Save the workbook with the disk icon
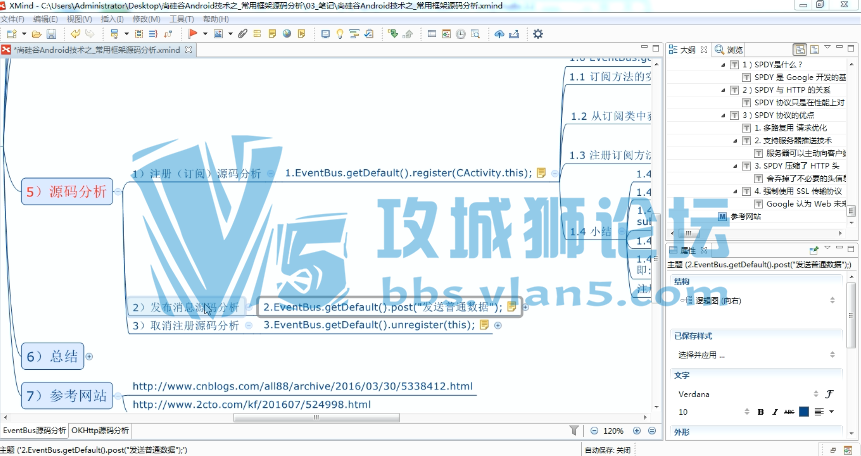This screenshot has width=861, height=456. (x=51, y=34)
